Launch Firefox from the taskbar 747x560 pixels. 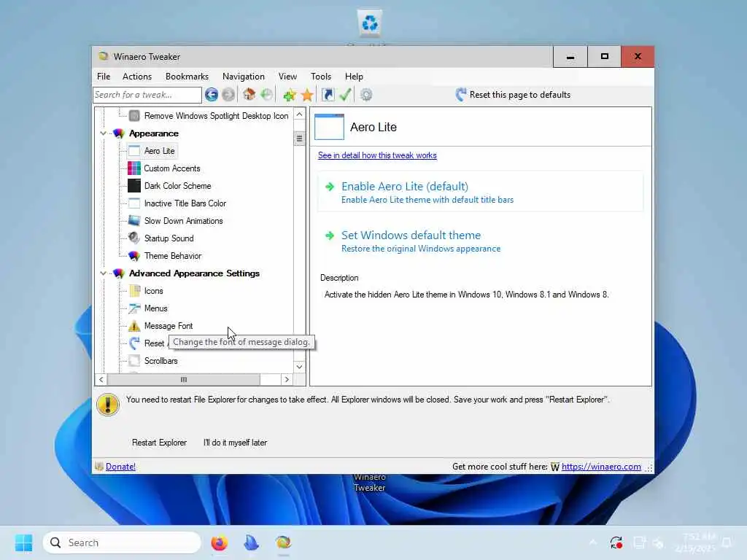(x=219, y=542)
